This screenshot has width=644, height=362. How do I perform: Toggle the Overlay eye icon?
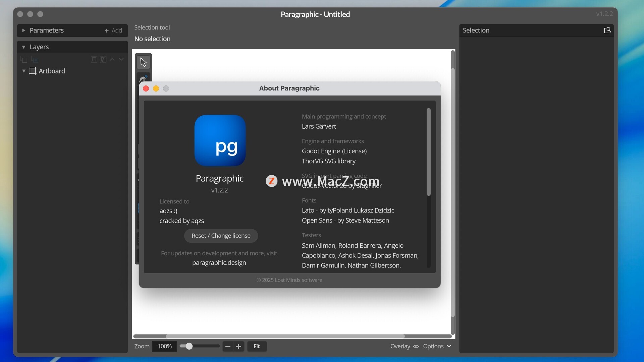point(416,346)
